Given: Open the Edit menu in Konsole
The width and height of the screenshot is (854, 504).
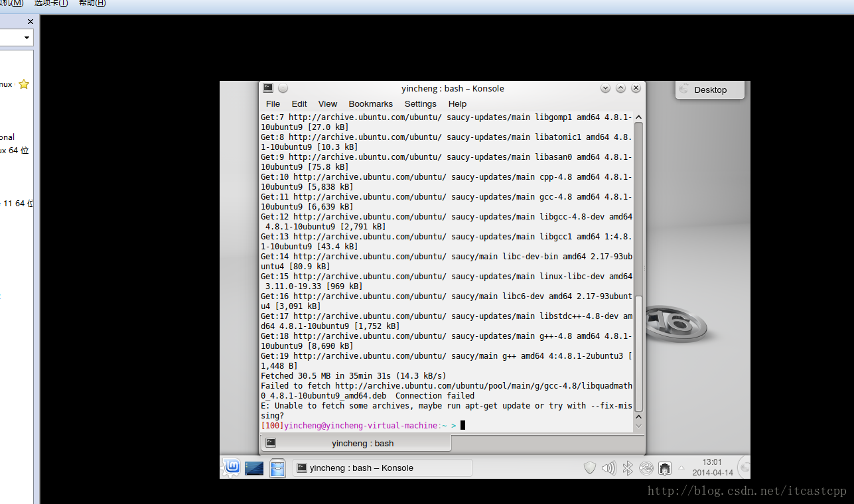Looking at the screenshot, I should tap(299, 104).
